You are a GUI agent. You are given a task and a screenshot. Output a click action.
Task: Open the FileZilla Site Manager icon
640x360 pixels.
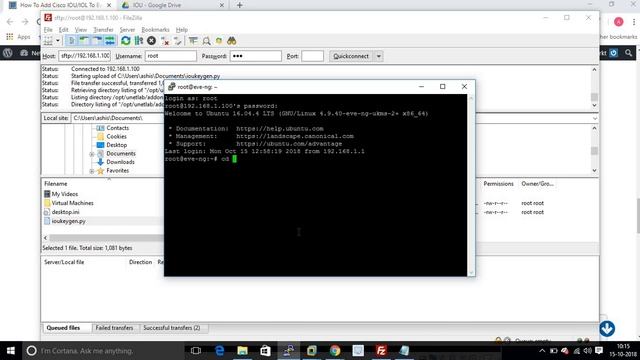(49, 41)
